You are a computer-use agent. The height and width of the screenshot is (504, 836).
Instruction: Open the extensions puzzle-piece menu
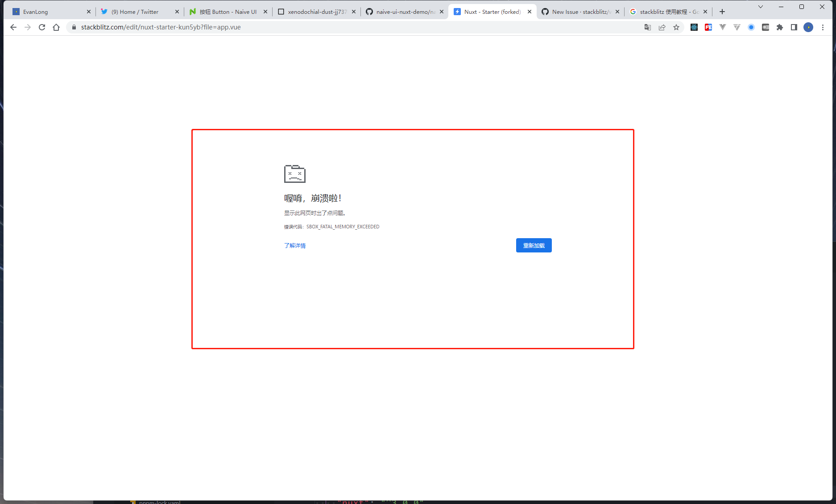[x=780, y=27]
